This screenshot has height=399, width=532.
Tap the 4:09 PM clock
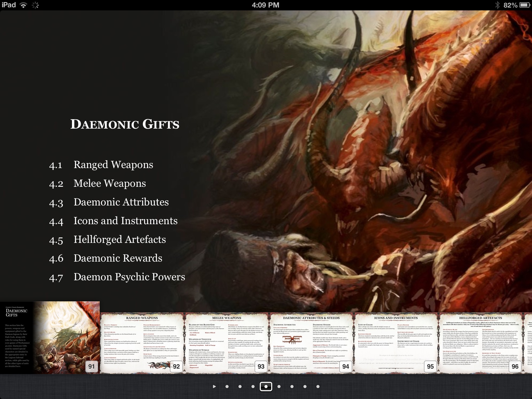tap(265, 5)
